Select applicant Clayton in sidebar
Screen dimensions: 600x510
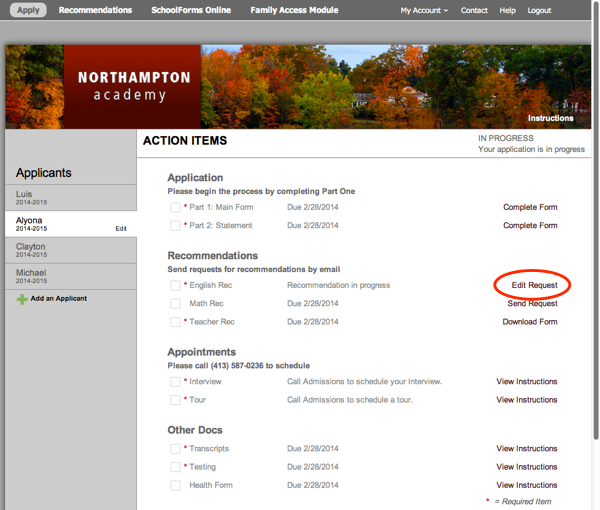pos(70,250)
